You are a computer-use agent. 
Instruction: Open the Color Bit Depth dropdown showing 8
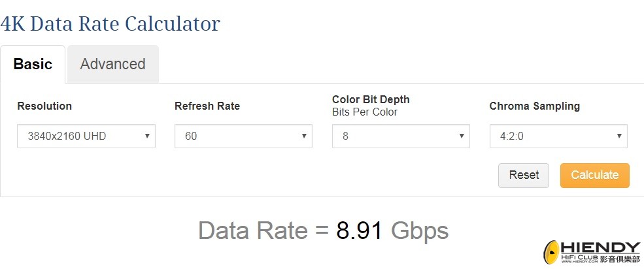click(401, 136)
